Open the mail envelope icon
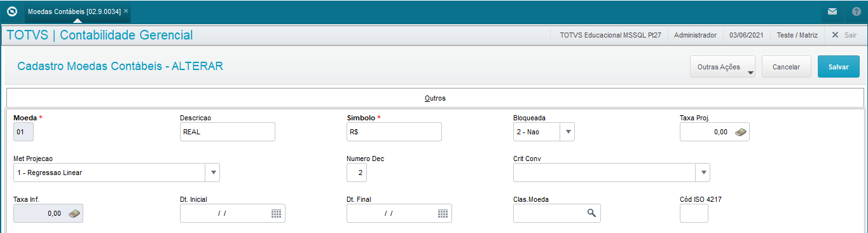868x233 pixels. [832, 11]
